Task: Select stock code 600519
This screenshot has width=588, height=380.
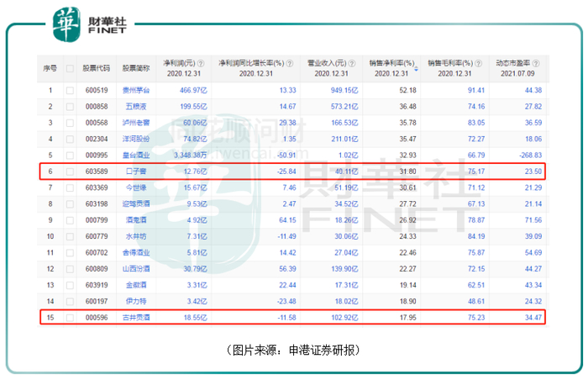Action: click(x=97, y=91)
